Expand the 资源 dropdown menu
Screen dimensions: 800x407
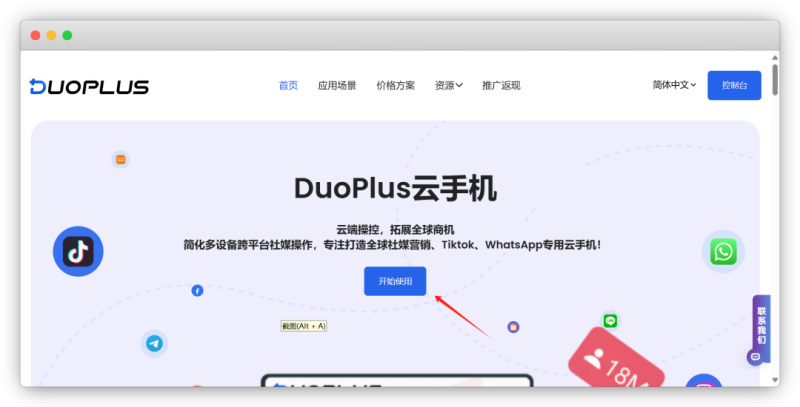click(x=448, y=85)
